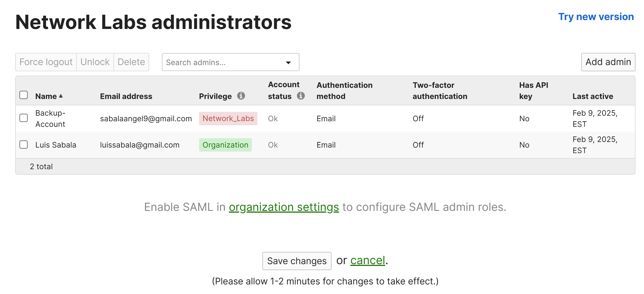Click the Force logout button
Screen dimensions: 644x294
pos(46,62)
